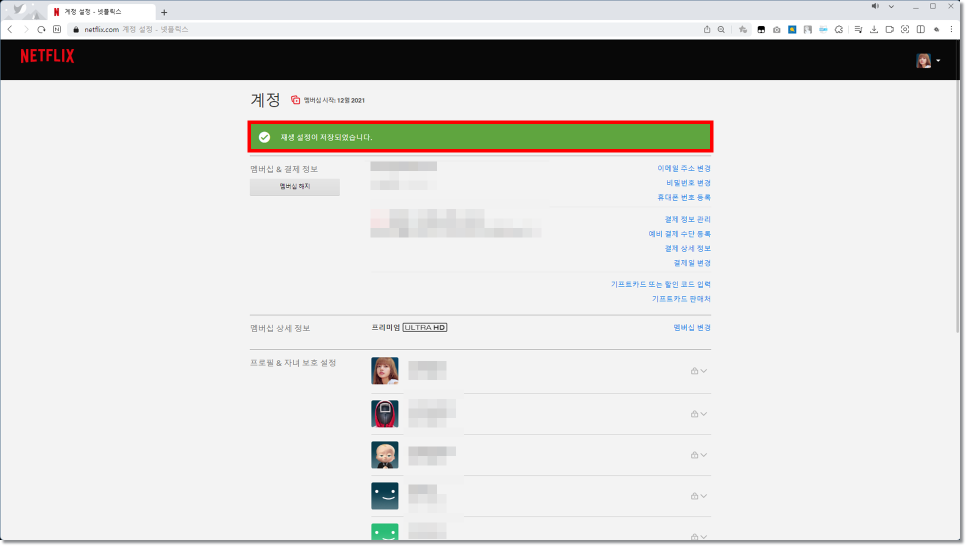Click the share page icon
This screenshot has height=546, width=966.
[x=707, y=29]
